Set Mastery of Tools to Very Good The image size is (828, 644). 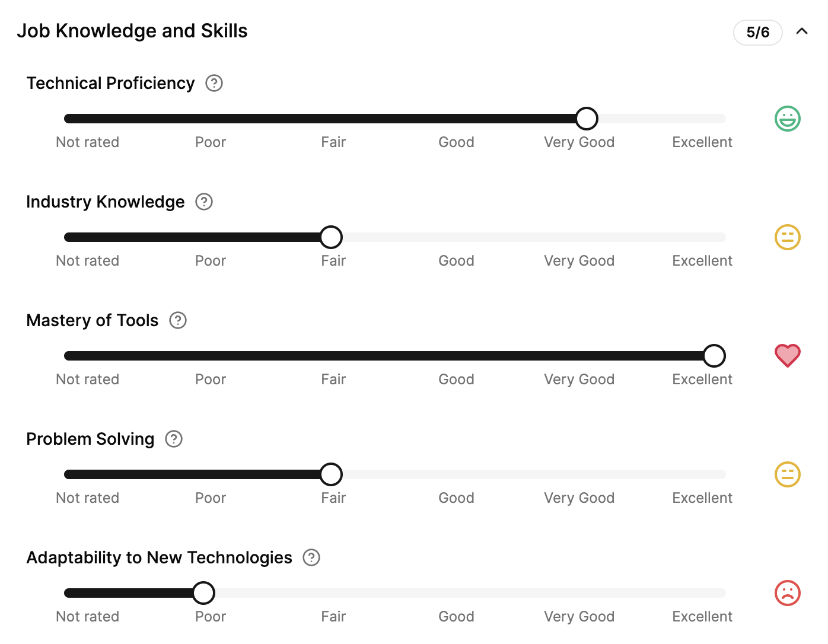coord(587,356)
